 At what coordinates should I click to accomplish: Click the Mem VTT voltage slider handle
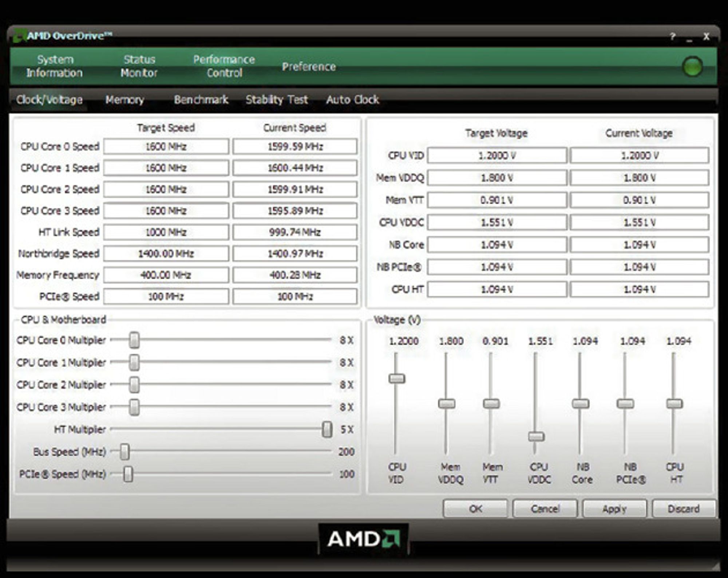click(x=491, y=404)
